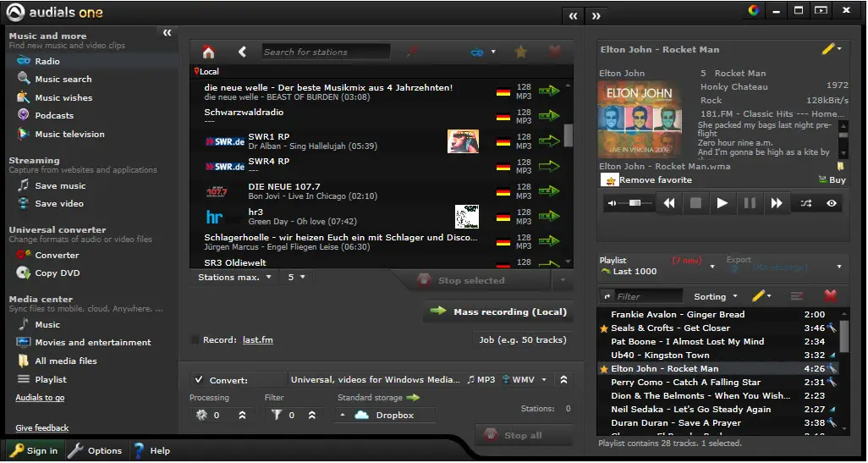Open the Audials to go link
Image resolution: width=868 pixels, height=463 pixels.
40,398
